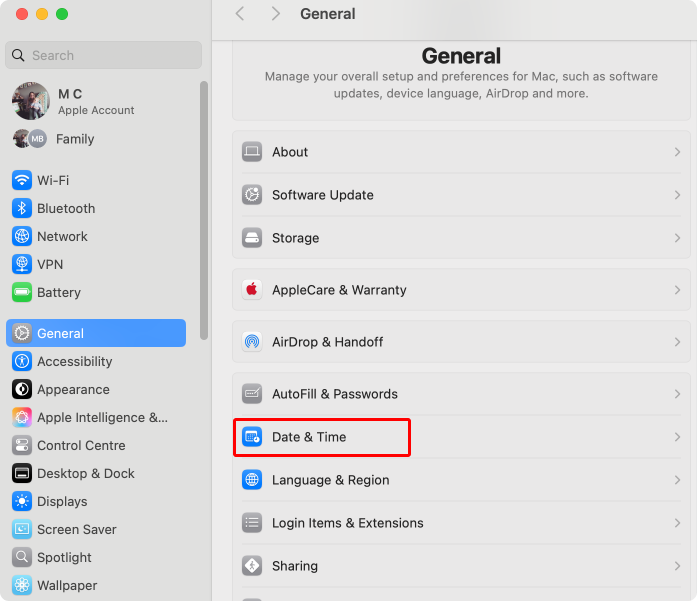Click the AutoFill & Passwords keyboard icon

coord(252,394)
